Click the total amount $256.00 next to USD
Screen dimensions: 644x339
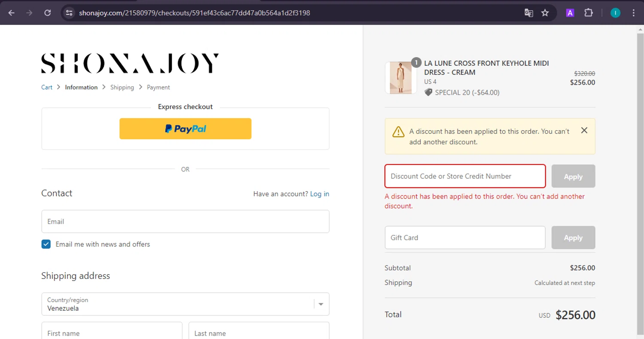click(575, 315)
